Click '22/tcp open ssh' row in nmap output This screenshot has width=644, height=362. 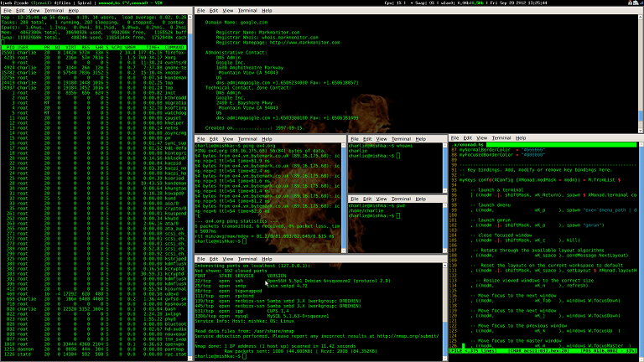tap(293, 282)
